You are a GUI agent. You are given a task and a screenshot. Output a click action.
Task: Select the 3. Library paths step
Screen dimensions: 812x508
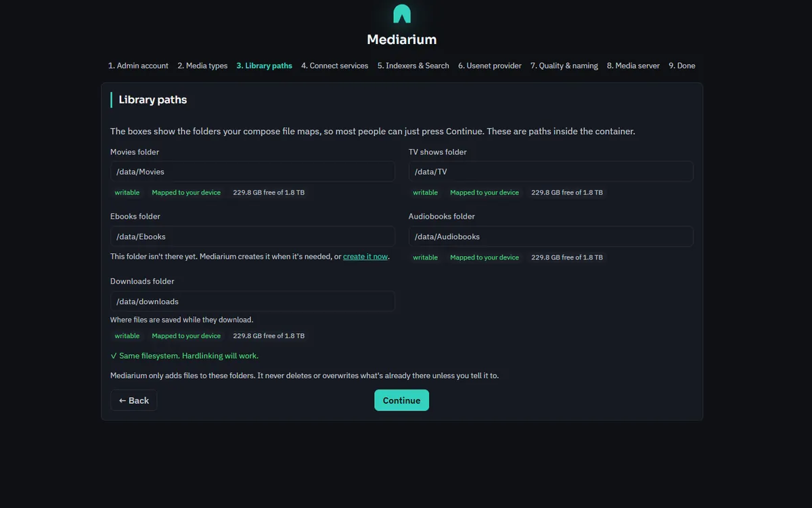click(265, 66)
